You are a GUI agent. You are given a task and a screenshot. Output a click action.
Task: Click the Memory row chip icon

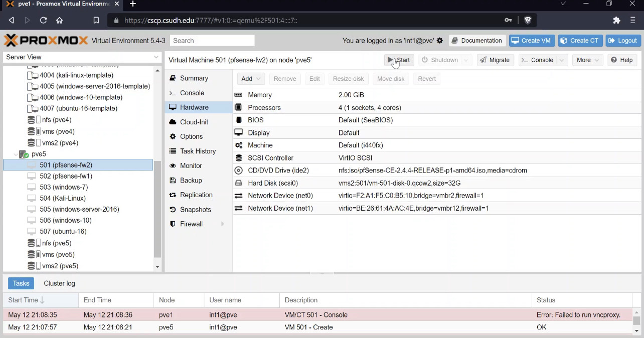pyautogui.click(x=238, y=95)
